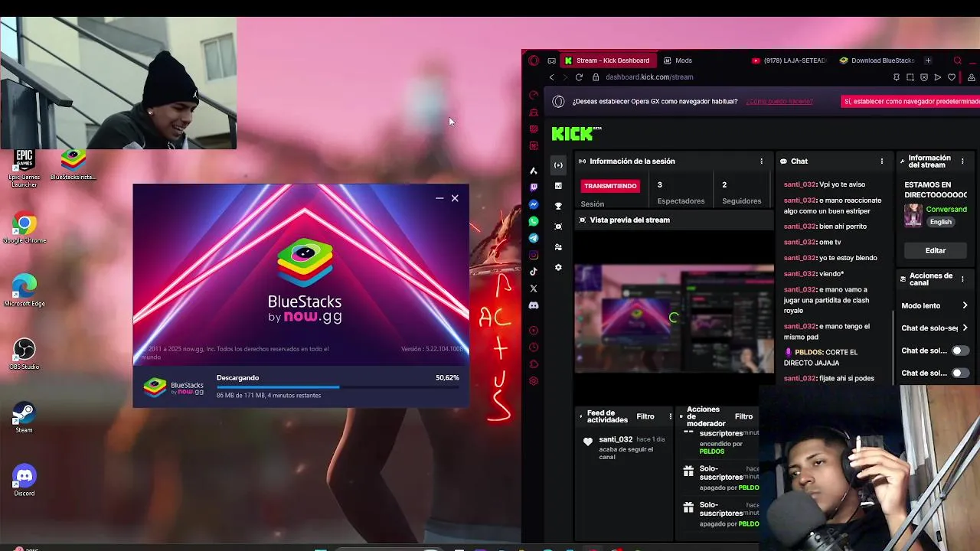The image size is (980, 551).
Task: Open Telegram in the Opera GX sidebar
Action: (534, 238)
